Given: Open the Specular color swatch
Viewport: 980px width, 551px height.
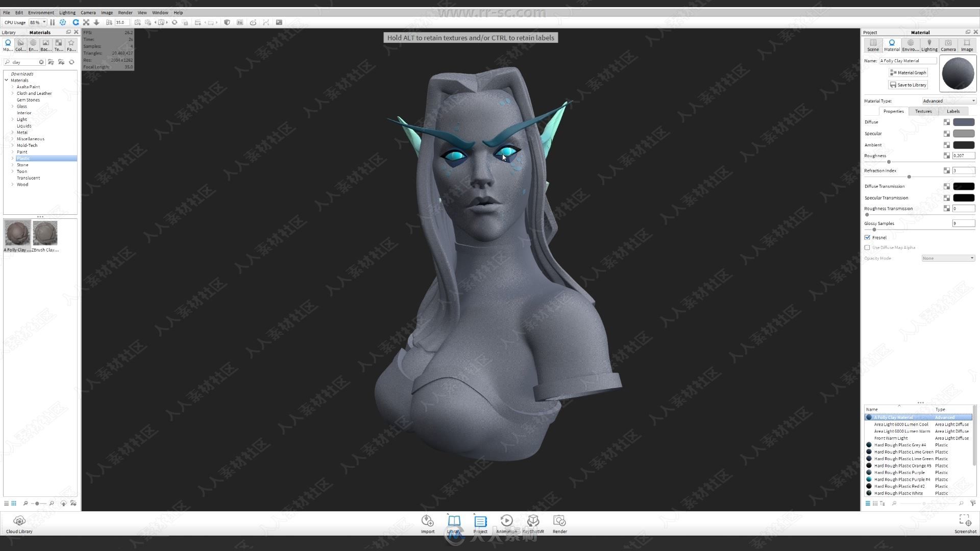Looking at the screenshot, I should click(x=964, y=134).
